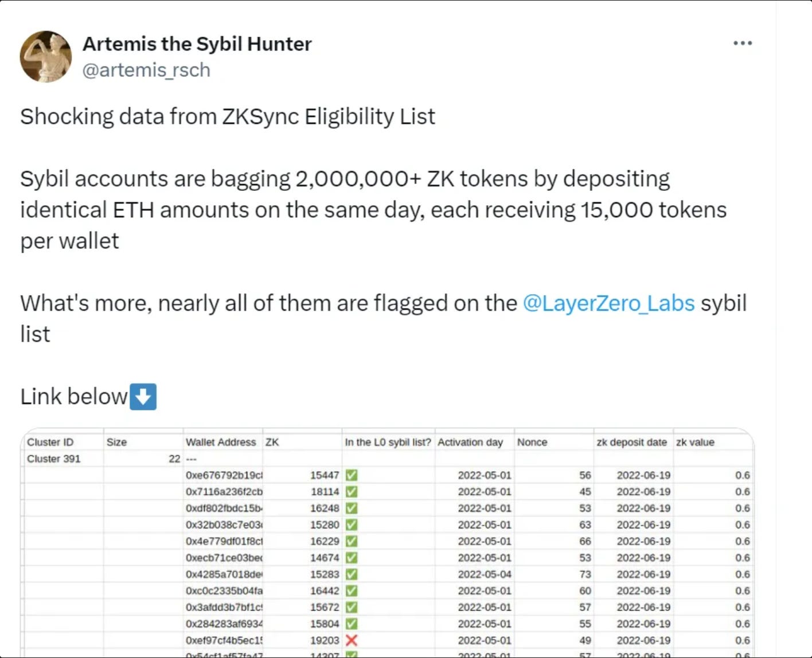Select the nonce value 63

pyautogui.click(x=585, y=524)
